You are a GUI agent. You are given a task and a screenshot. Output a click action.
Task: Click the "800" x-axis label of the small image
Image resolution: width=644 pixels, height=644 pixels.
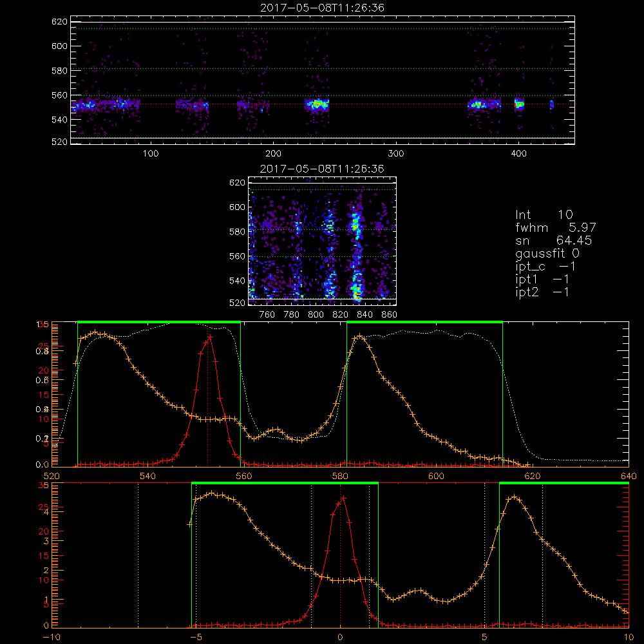(316, 315)
